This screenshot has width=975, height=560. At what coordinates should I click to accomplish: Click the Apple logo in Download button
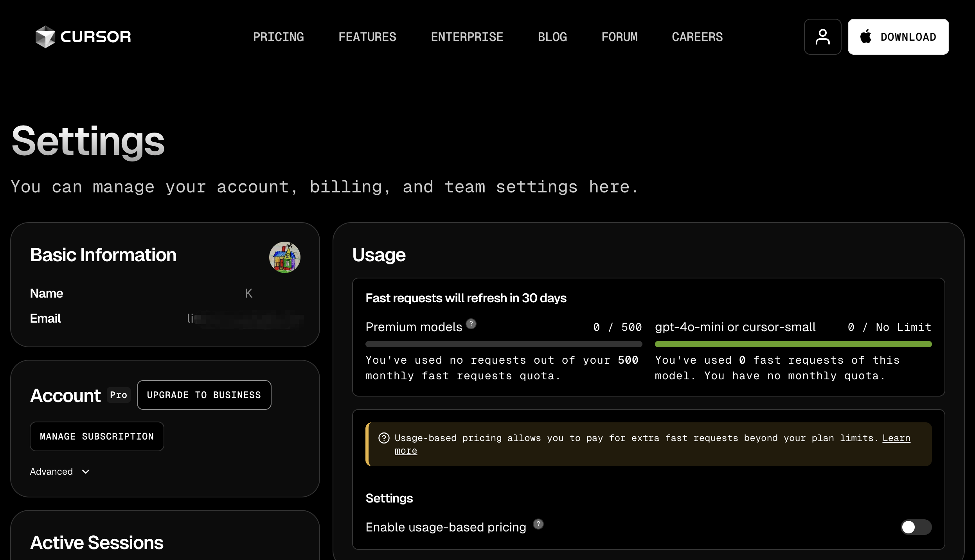pos(866,36)
